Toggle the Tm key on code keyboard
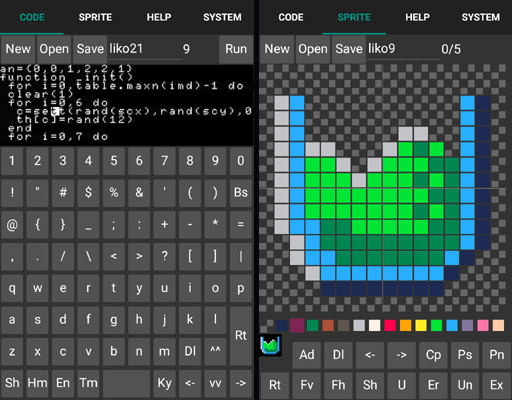Screen dimensions: 512x400 (88, 383)
